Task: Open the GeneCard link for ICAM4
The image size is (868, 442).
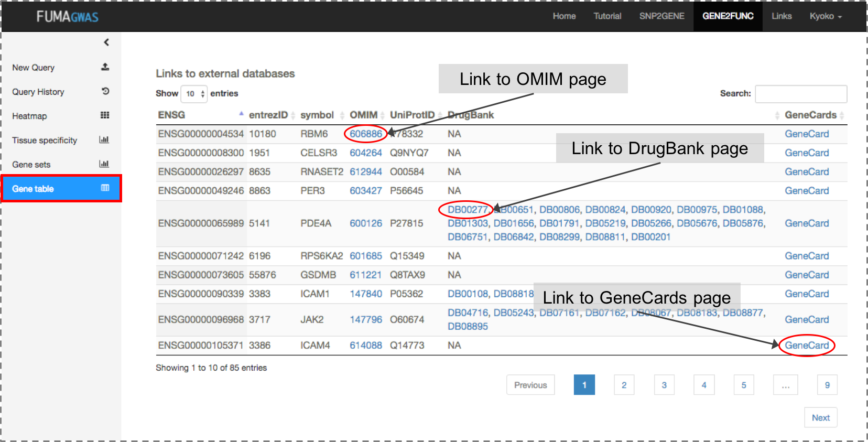Action: click(x=807, y=345)
